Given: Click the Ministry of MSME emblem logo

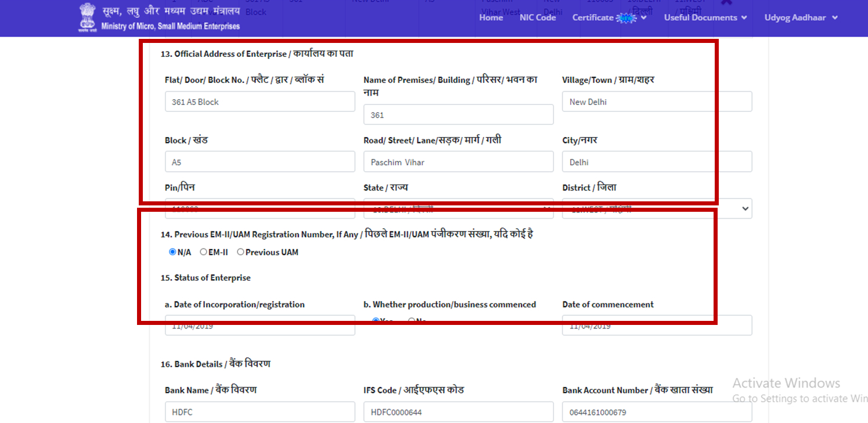Looking at the screenshot, I should [87, 17].
